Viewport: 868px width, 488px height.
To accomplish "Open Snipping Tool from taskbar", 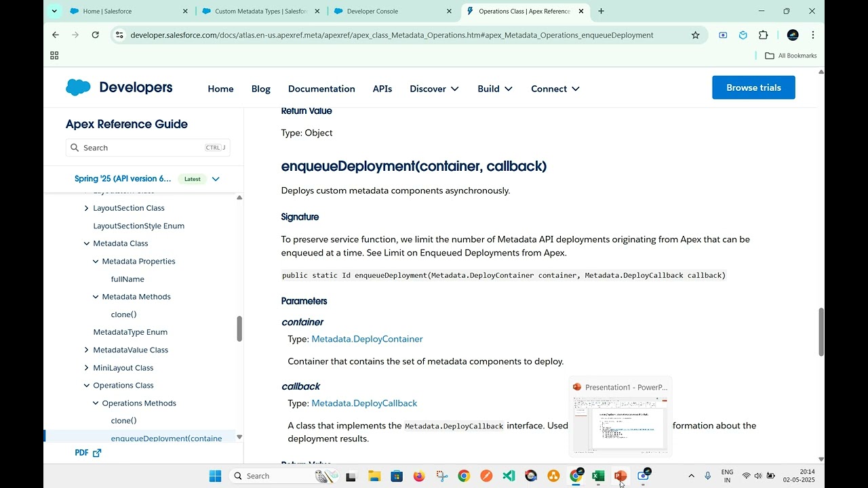I will click(x=441, y=476).
